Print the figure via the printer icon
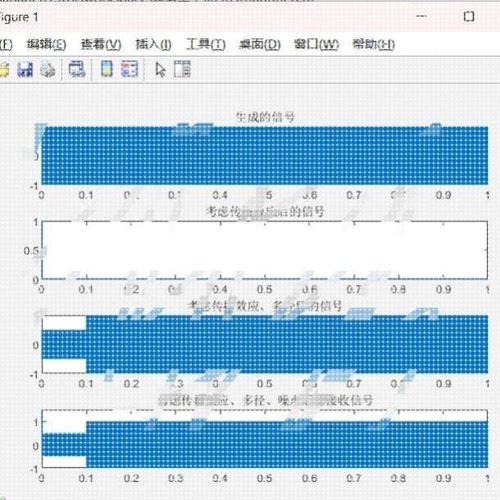 point(48,70)
